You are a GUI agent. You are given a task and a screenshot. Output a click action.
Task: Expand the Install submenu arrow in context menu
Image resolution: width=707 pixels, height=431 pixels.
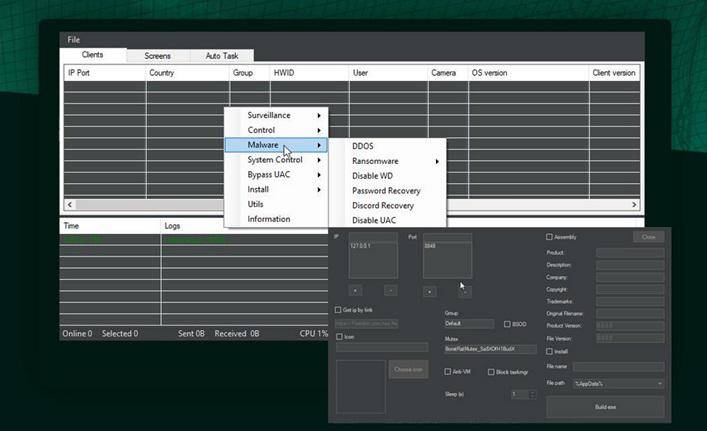319,190
